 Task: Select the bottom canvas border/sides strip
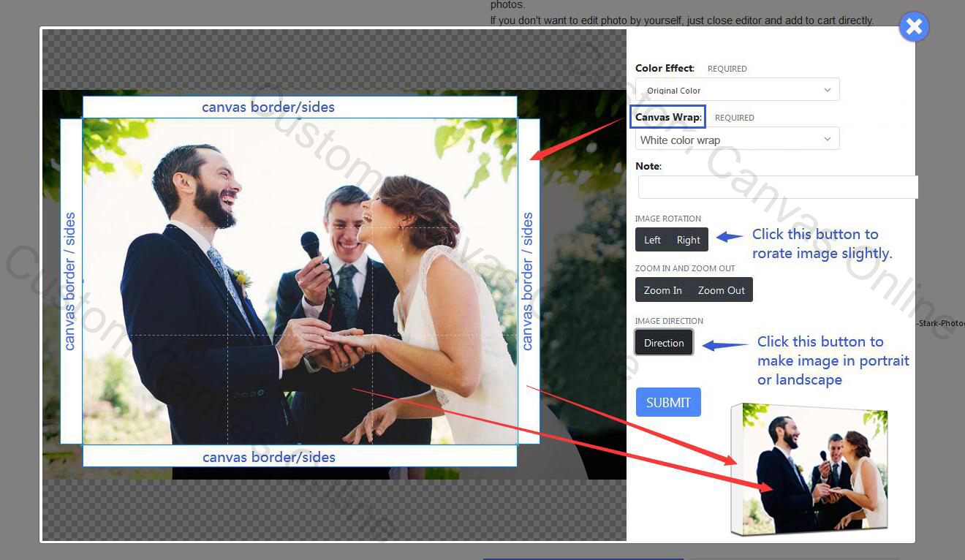point(300,457)
